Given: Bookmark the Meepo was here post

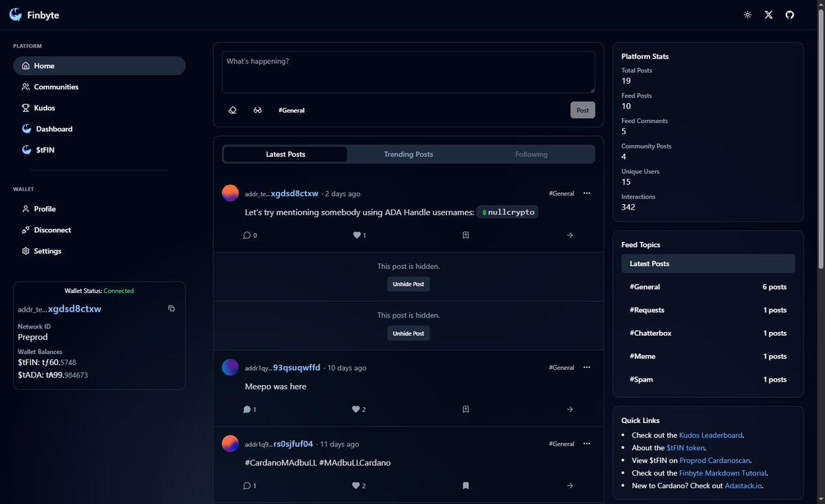Looking at the screenshot, I should 465,409.
